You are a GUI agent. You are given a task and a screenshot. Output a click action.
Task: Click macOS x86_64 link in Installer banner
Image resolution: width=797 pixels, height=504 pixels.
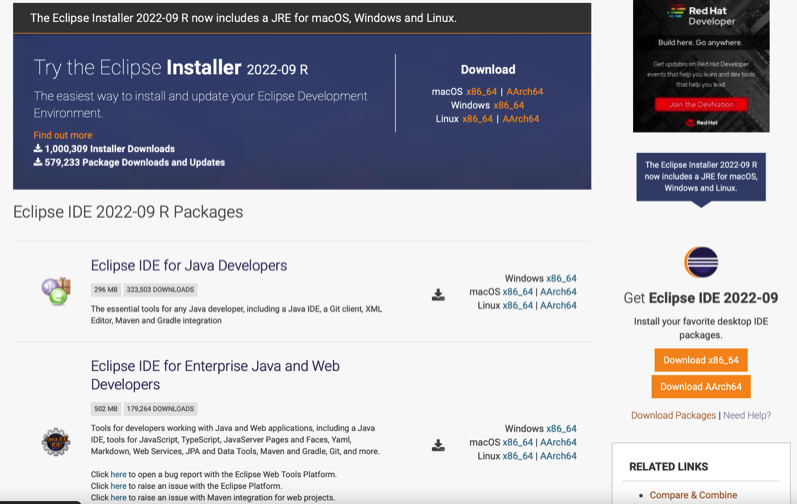pyautogui.click(x=481, y=92)
